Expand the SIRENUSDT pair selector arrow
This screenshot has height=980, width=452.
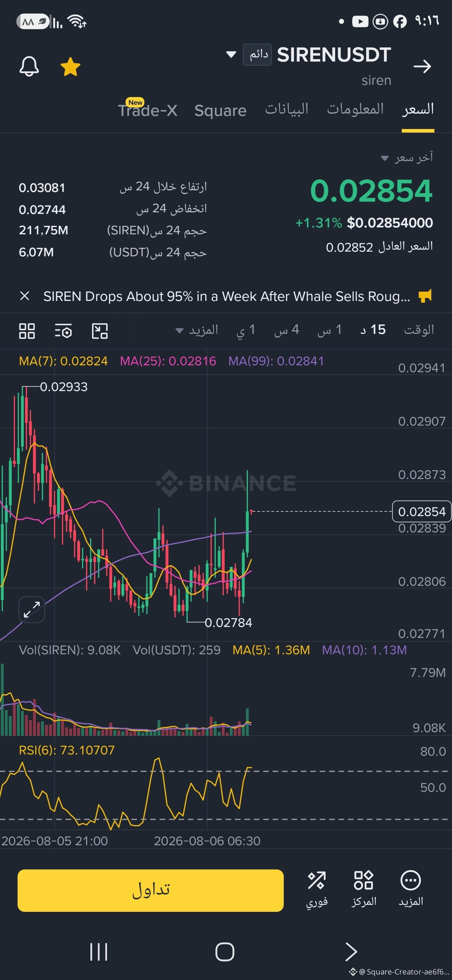pyautogui.click(x=231, y=54)
